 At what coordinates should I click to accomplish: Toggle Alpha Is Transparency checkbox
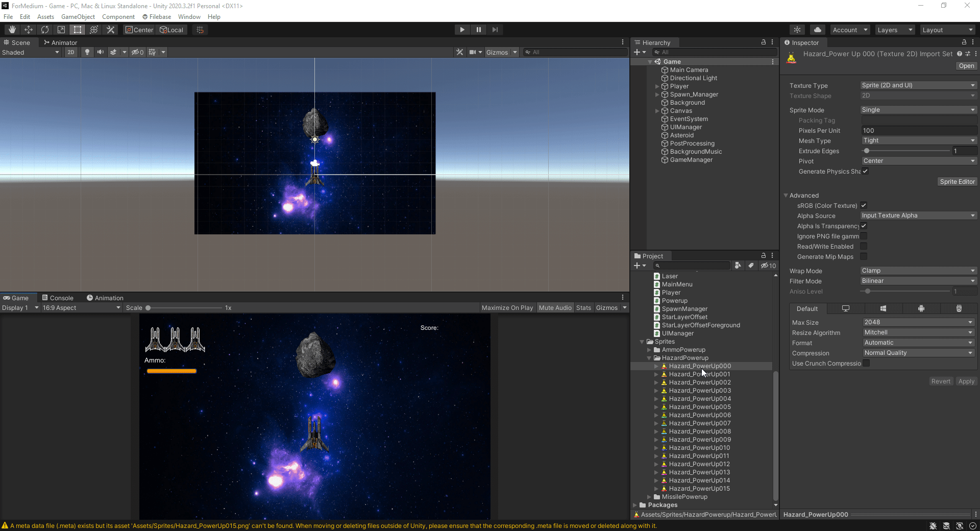click(x=864, y=226)
